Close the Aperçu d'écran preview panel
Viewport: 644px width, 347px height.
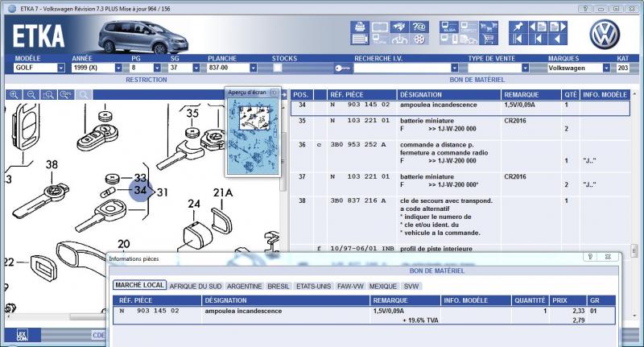[275, 93]
